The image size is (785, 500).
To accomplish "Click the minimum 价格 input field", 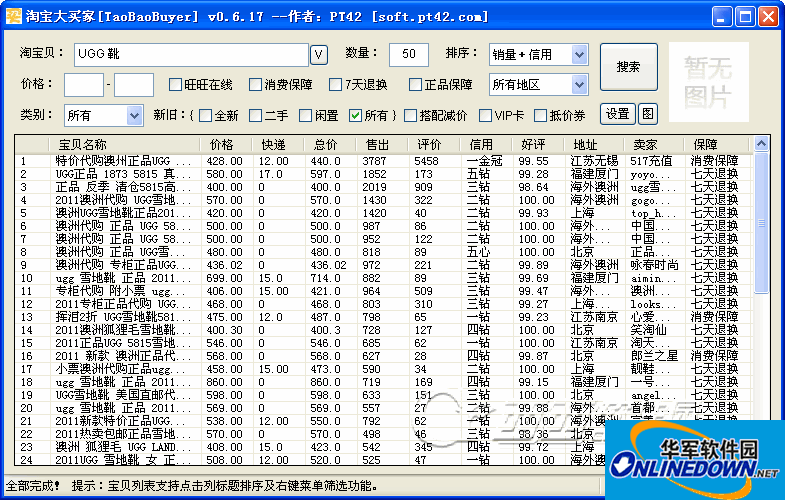I will 84,85.
